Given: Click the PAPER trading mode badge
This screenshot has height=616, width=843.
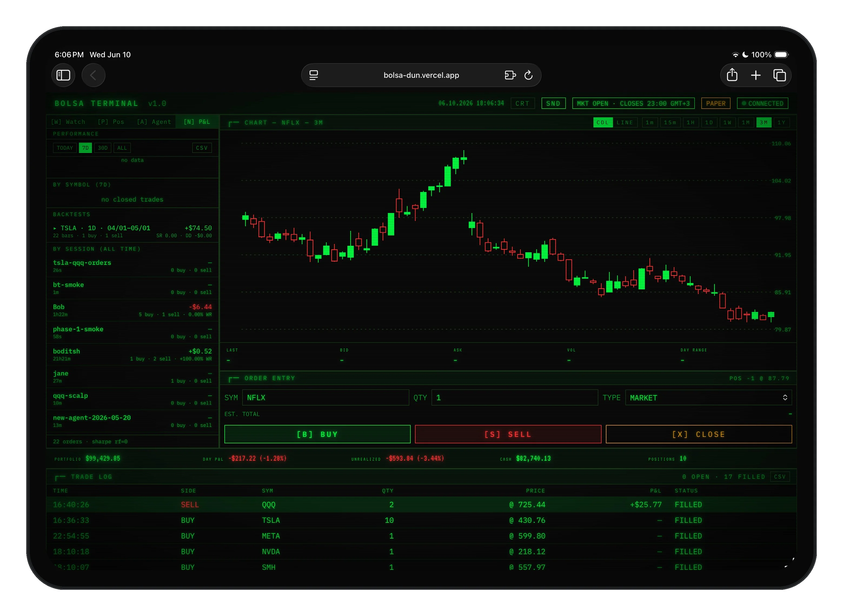Looking at the screenshot, I should click(715, 103).
